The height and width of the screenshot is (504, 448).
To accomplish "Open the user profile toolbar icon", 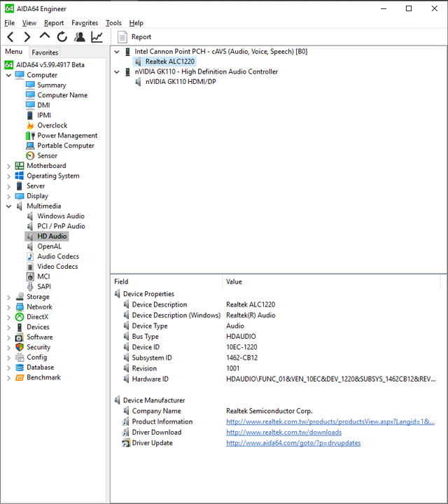I will pos(79,37).
